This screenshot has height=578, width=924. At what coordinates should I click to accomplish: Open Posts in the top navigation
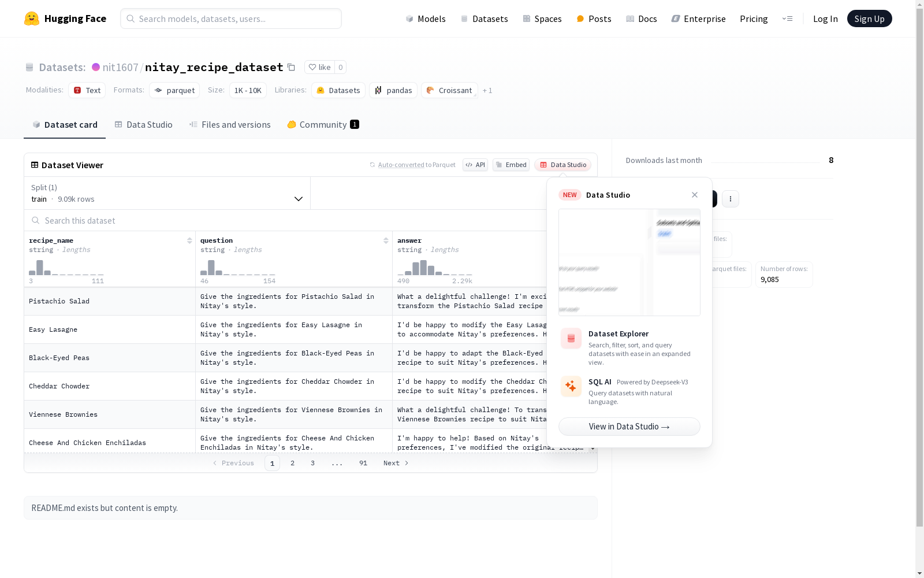(594, 18)
